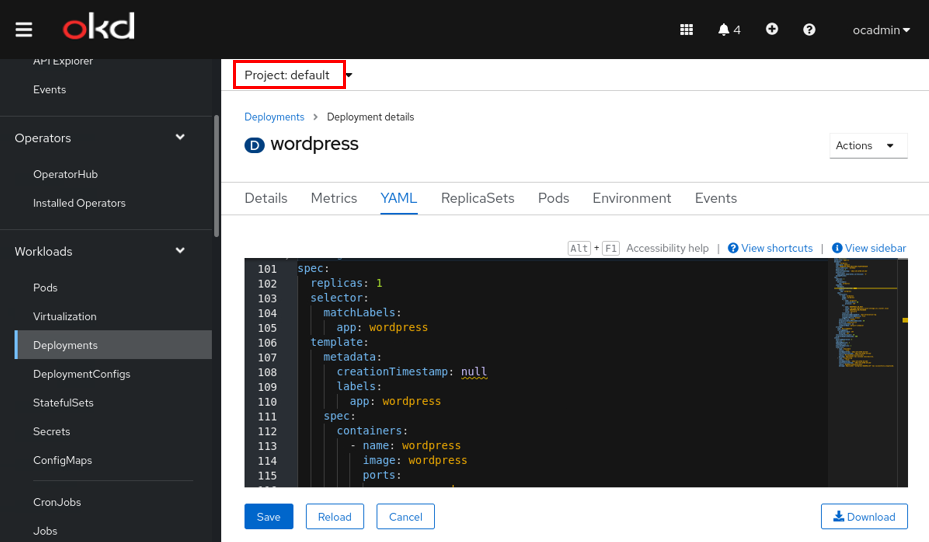Image resolution: width=929 pixels, height=542 pixels.
Task: Click the Accessibility help text
Action: 667,248
